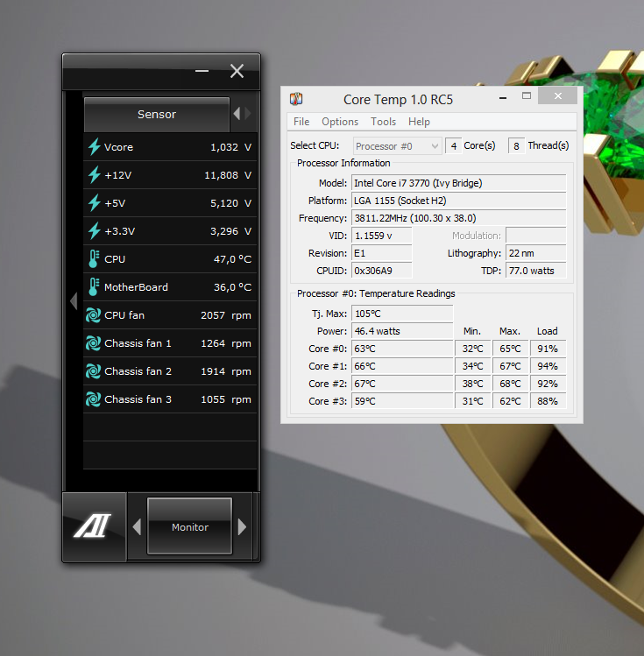Close the Core Temp window
The height and width of the screenshot is (656, 644).
tap(558, 95)
